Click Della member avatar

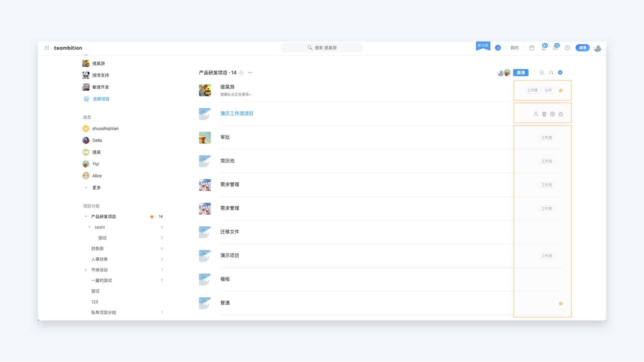coord(86,140)
